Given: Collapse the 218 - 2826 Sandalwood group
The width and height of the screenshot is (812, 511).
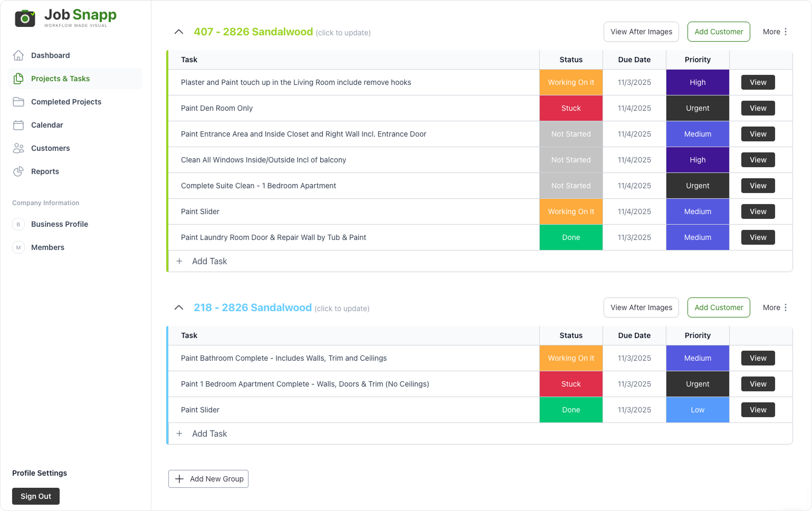Looking at the screenshot, I should [179, 307].
